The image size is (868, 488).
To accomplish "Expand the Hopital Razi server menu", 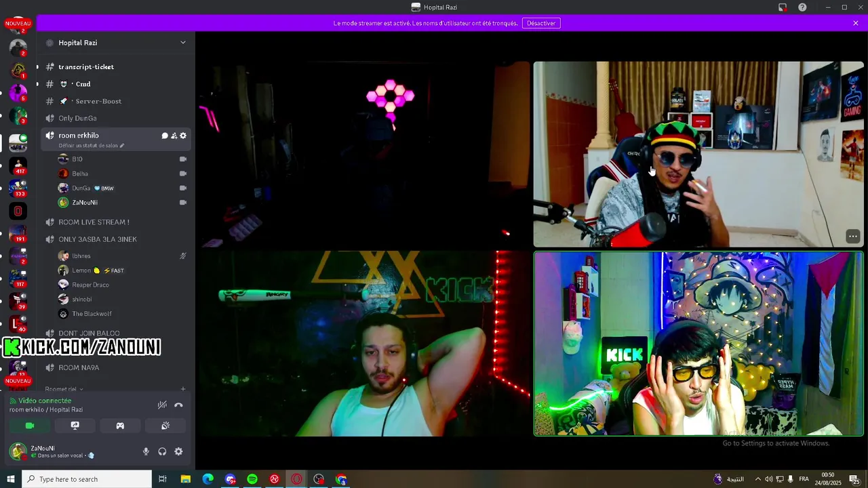I will 182,43.
